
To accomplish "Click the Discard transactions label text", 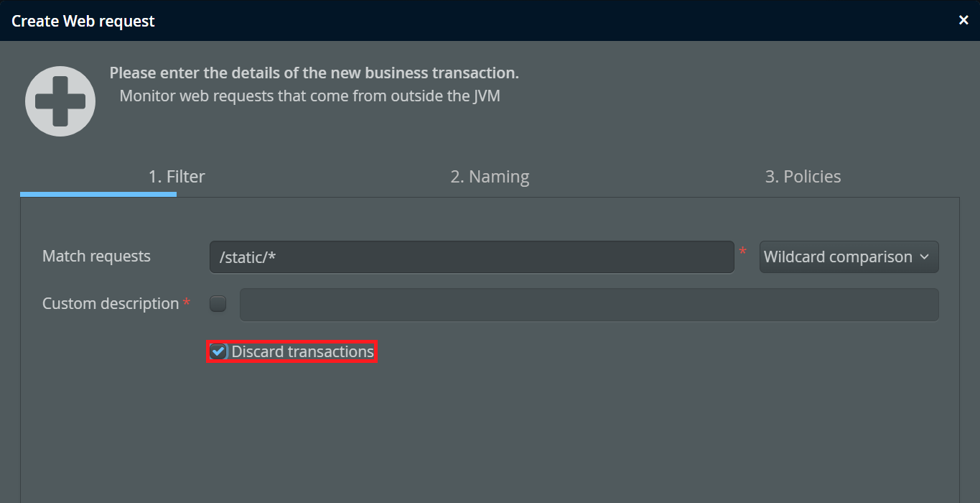I will tap(302, 351).
